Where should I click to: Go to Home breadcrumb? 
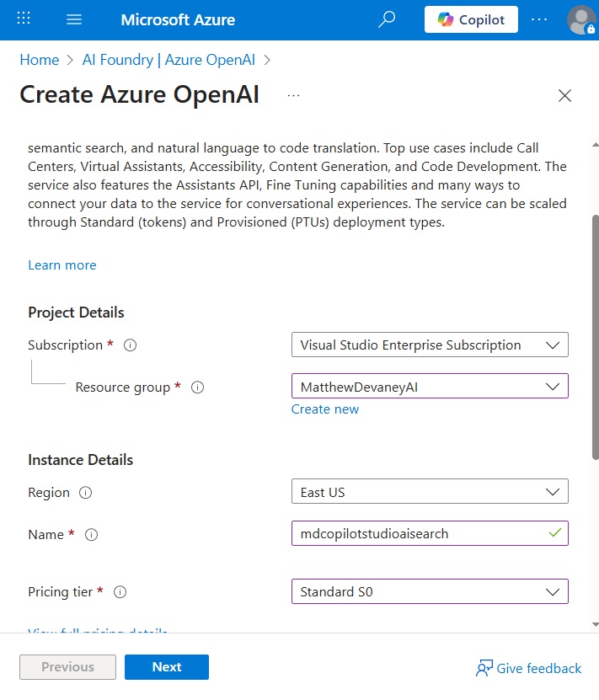(40, 60)
